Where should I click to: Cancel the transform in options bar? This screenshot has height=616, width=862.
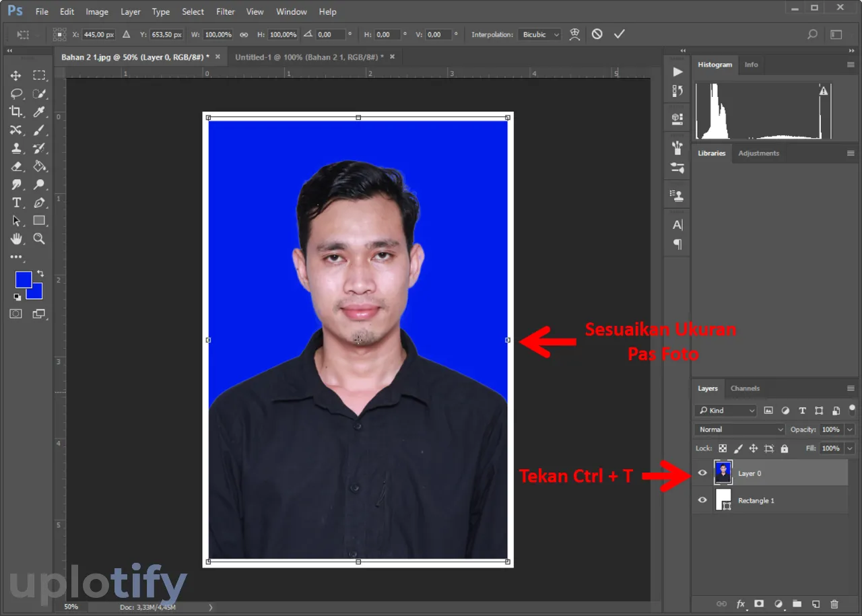[597, 34]
